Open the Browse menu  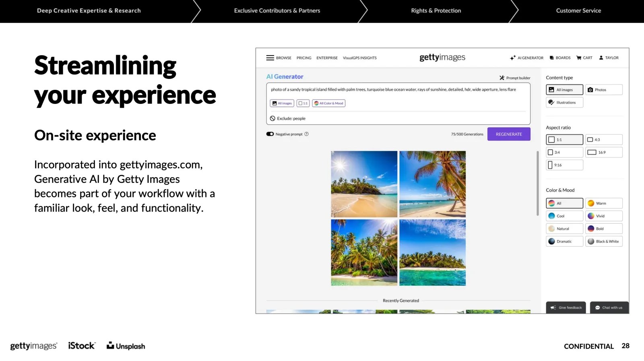tap(284, 58)
